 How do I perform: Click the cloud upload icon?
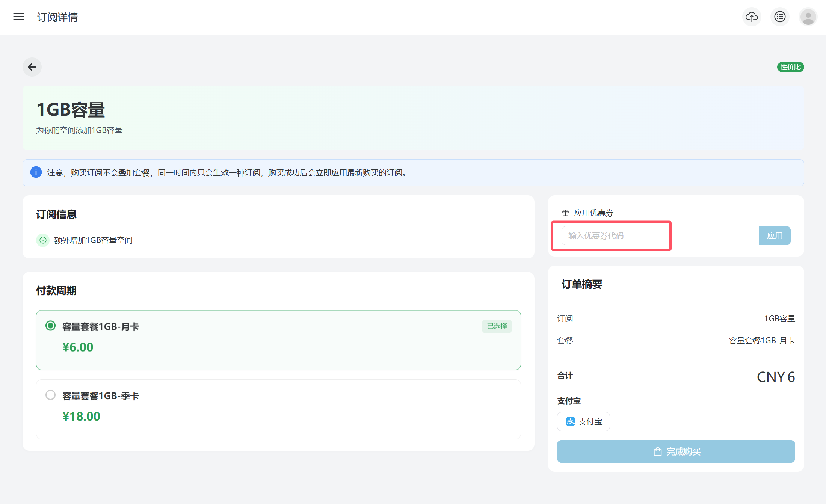752,17
